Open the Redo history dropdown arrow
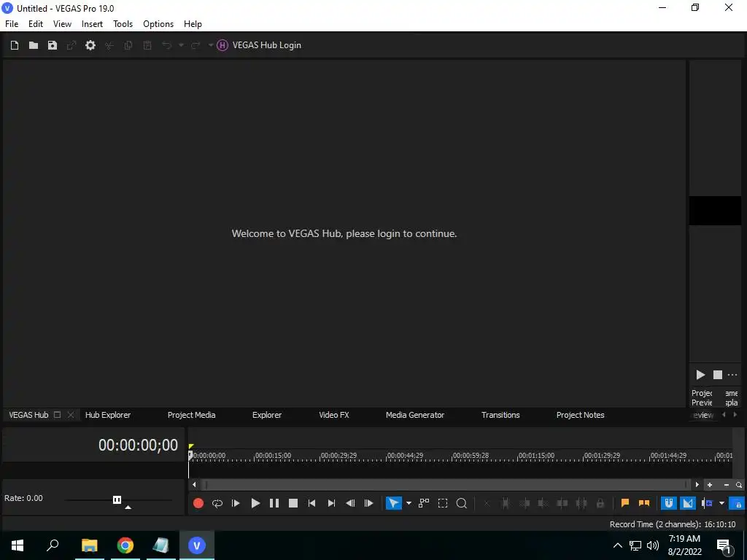 pyautogui.click(x=211, y=45)
